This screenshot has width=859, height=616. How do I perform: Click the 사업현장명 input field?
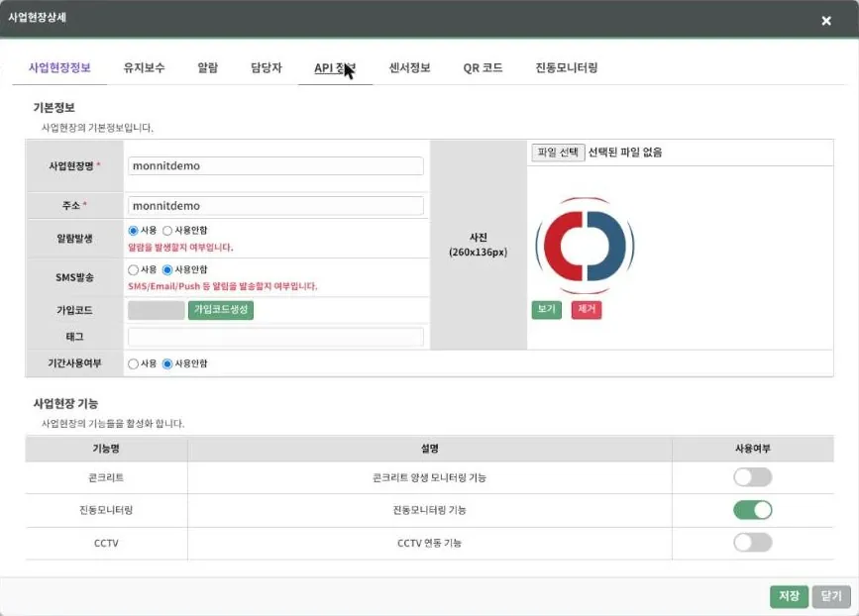[275, 166]
